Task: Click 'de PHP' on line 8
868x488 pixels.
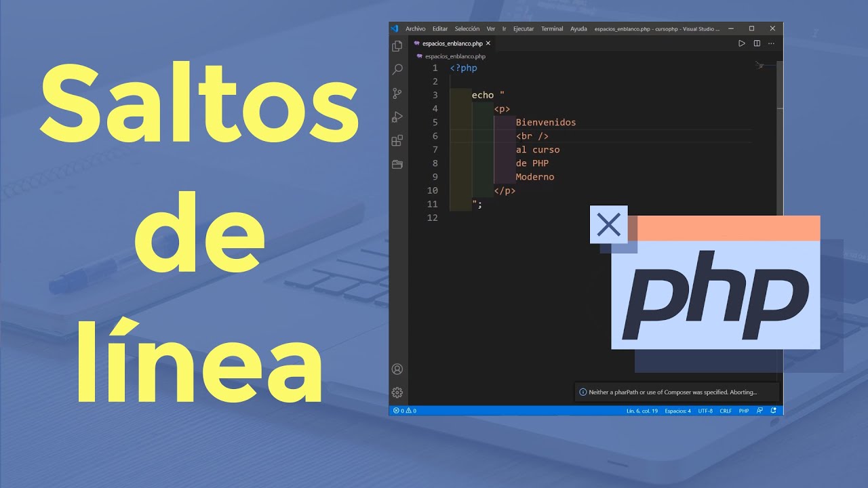Action: [x=532, y=163]
